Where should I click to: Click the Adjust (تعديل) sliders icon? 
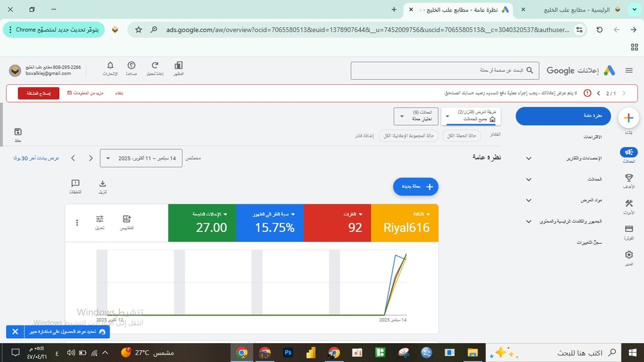(x=99, y=219)
